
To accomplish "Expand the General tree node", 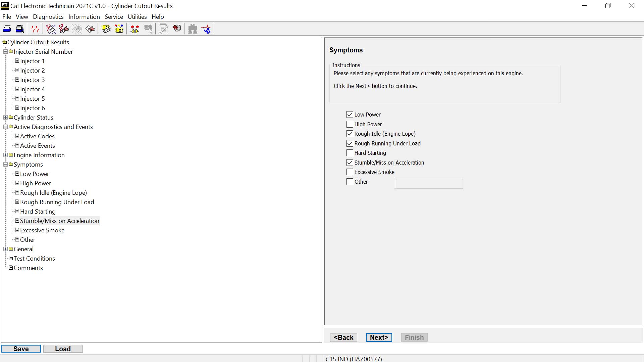I will click(x=5, y=249).
